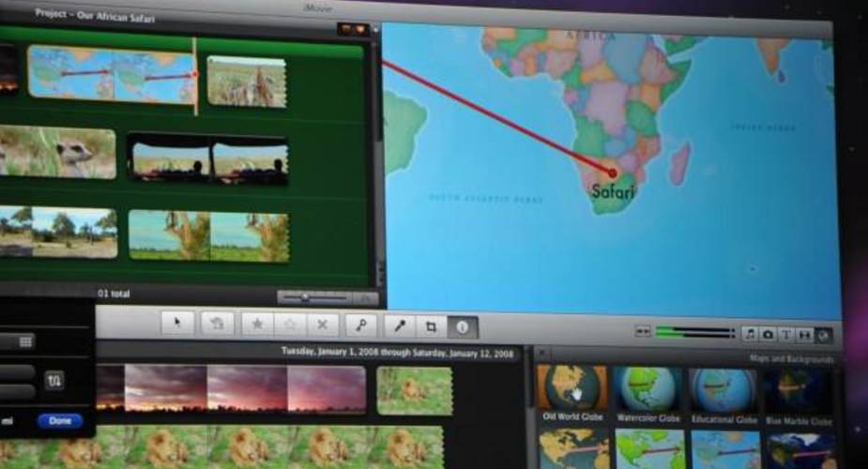
Task: Select the Educational Globe map
Action: coord(724,390)
